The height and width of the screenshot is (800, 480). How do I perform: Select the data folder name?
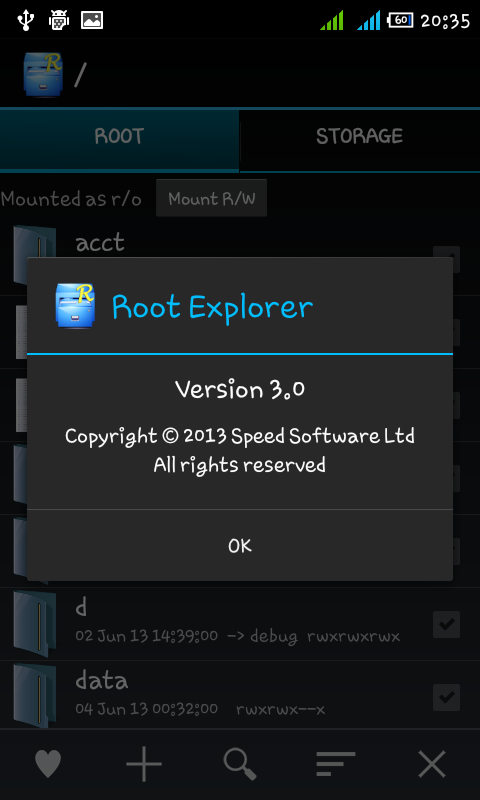[x=102, y=681]
